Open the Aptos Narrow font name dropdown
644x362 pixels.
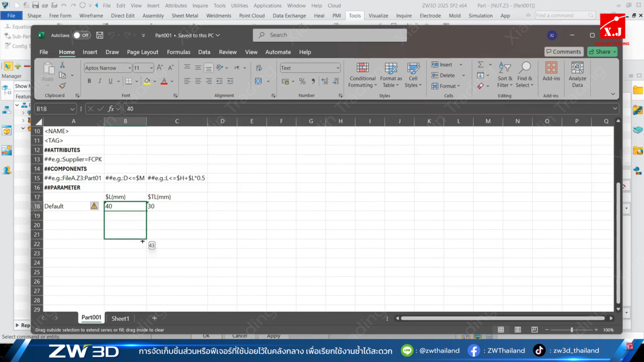click(129, 68)
